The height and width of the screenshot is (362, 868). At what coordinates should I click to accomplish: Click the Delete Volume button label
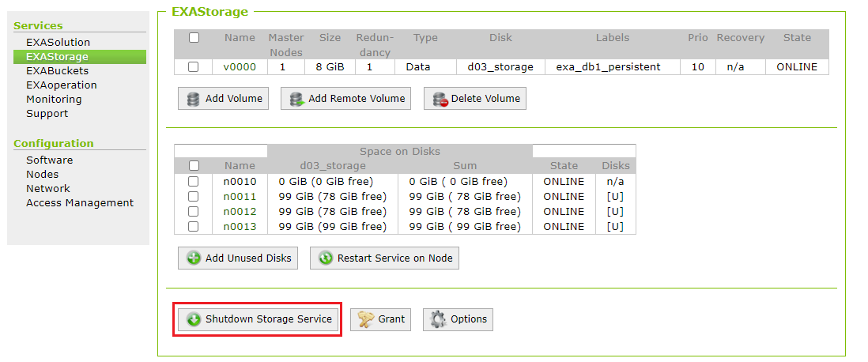(485, 99)
